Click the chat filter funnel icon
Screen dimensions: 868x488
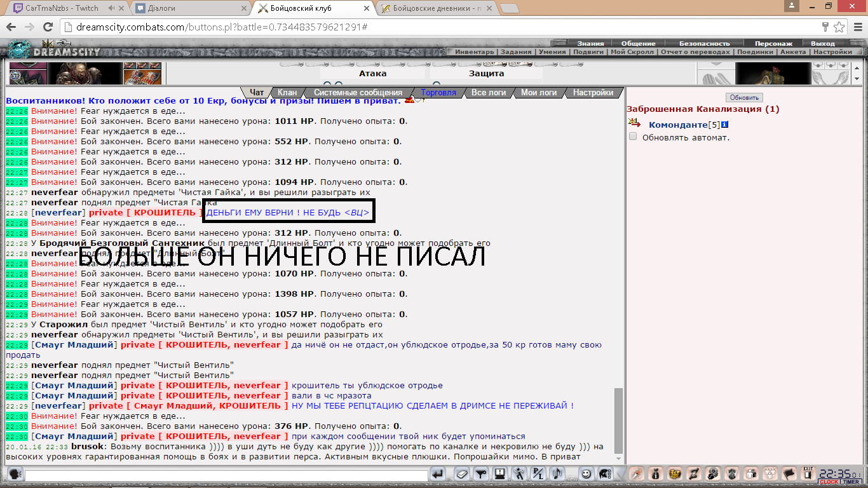tap(482, 473)
